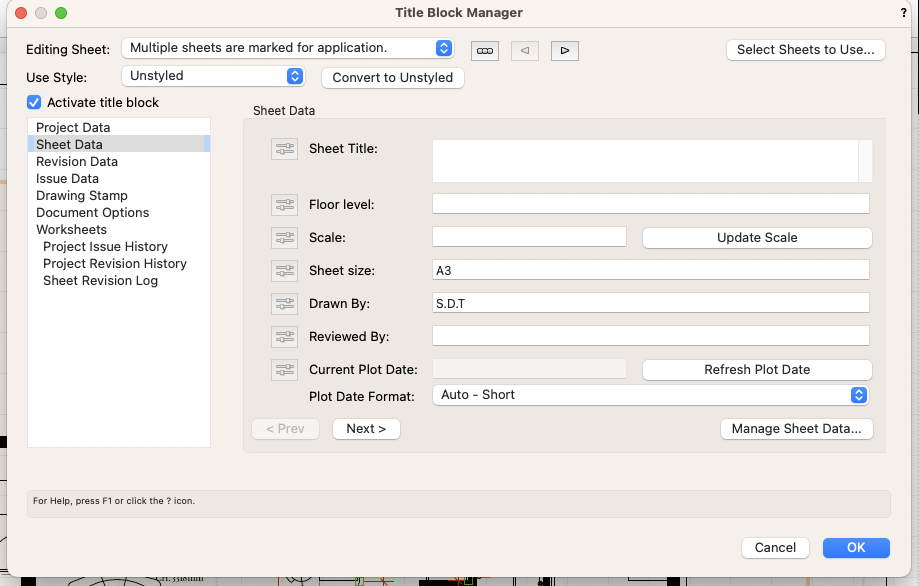Click the settings icon beside Current Plot Date
The image size is (919, 586).
285,369
